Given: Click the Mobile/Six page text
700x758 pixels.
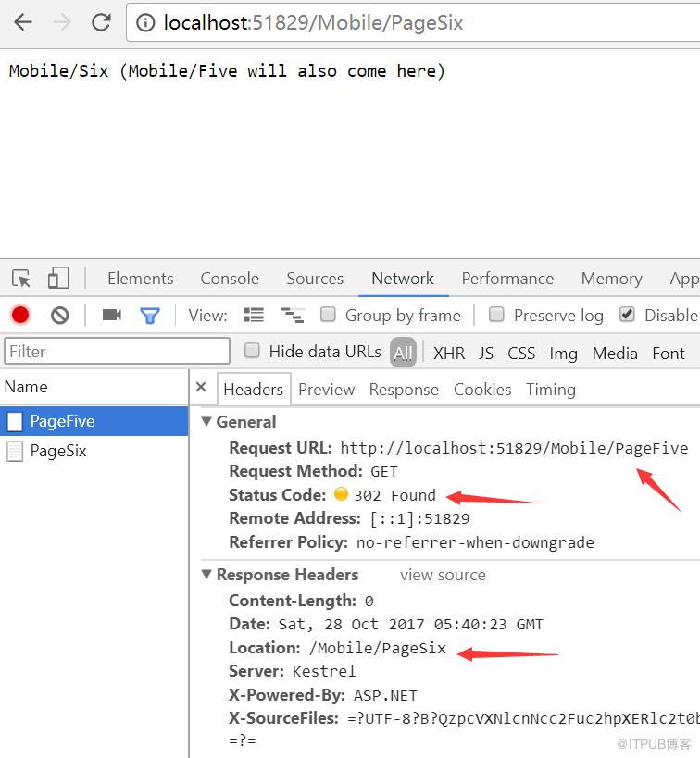Looking at the screenshot, I should pyautogui.click(x=227, y=71).
